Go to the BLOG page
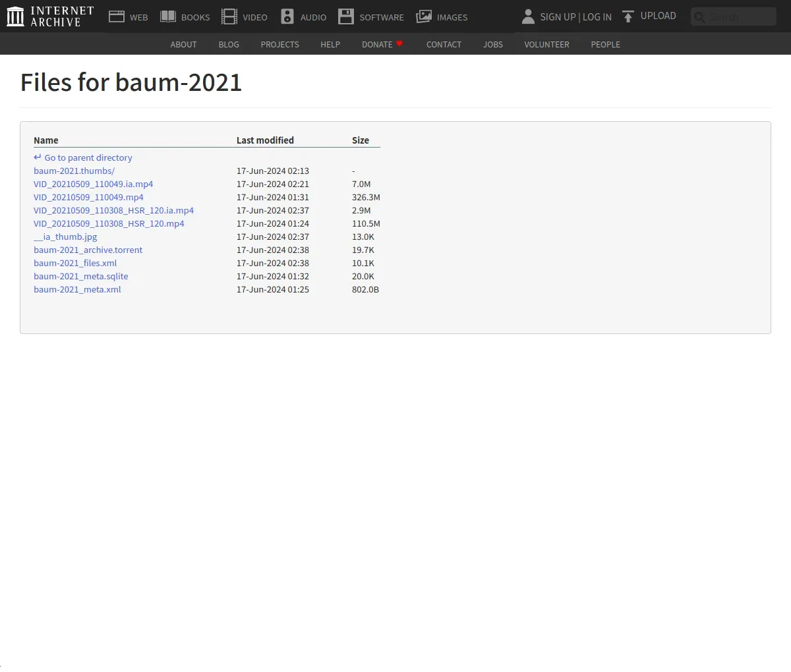The height and width of the screenshot is (672, 791). tap(229, 45)
